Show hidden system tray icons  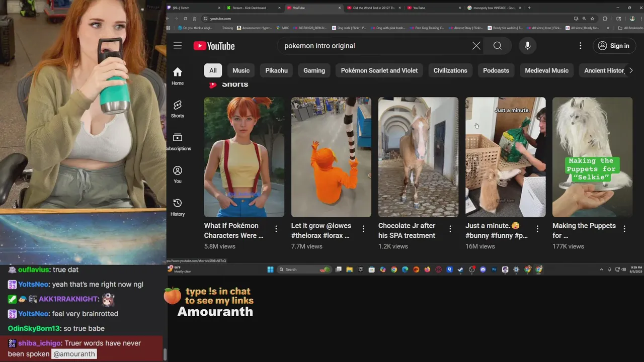tap(601, 269)
